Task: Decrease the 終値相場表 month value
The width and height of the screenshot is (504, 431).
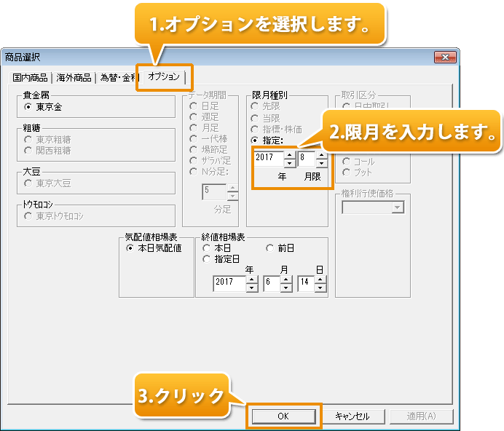Action: click(x=286, y=287)
